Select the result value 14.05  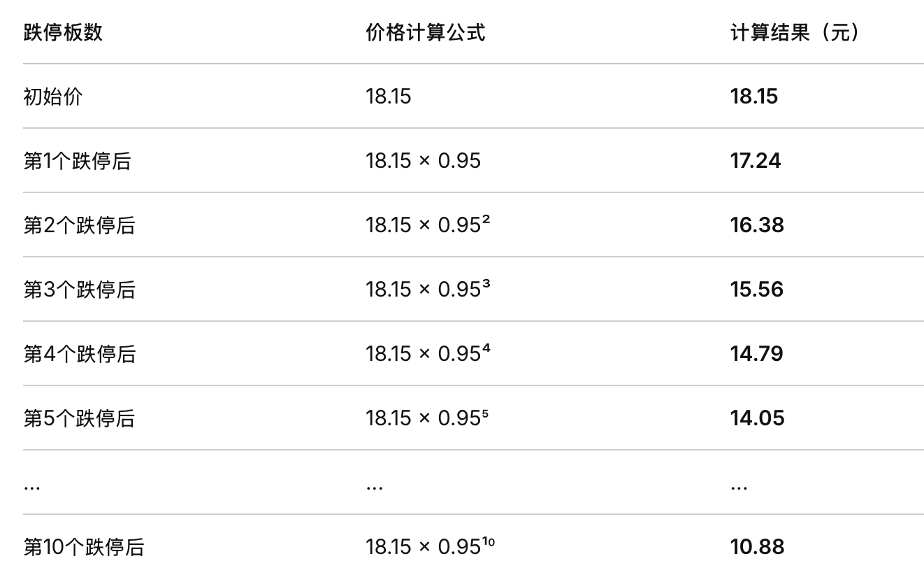[757, 418]
